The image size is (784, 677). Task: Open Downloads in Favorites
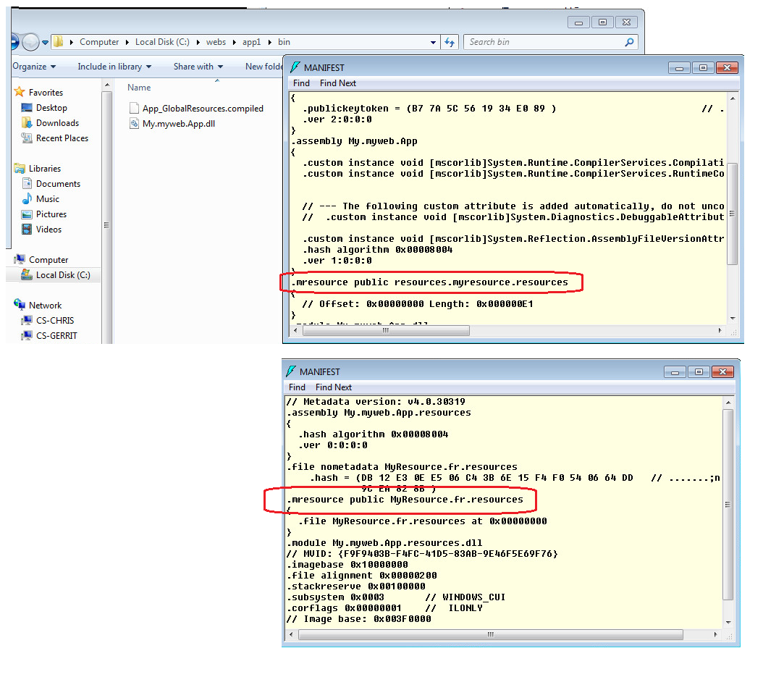tap(57, 123)
